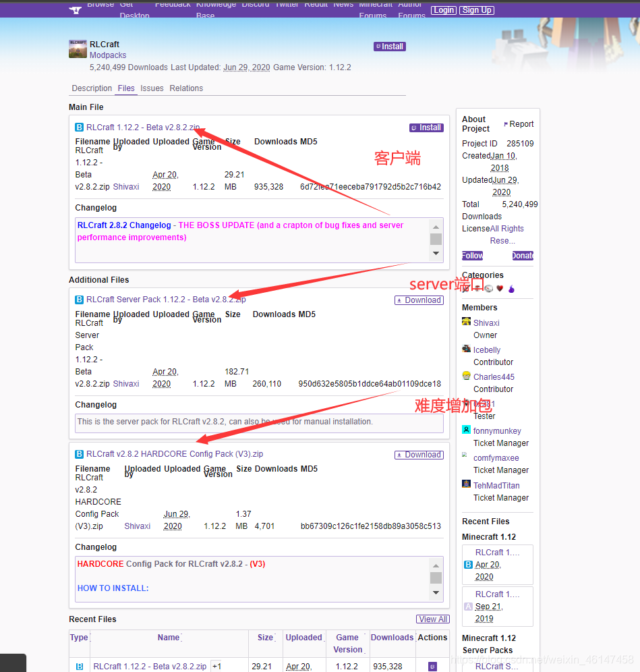
Task: Click the compass category icon
Action: (488, 289)
